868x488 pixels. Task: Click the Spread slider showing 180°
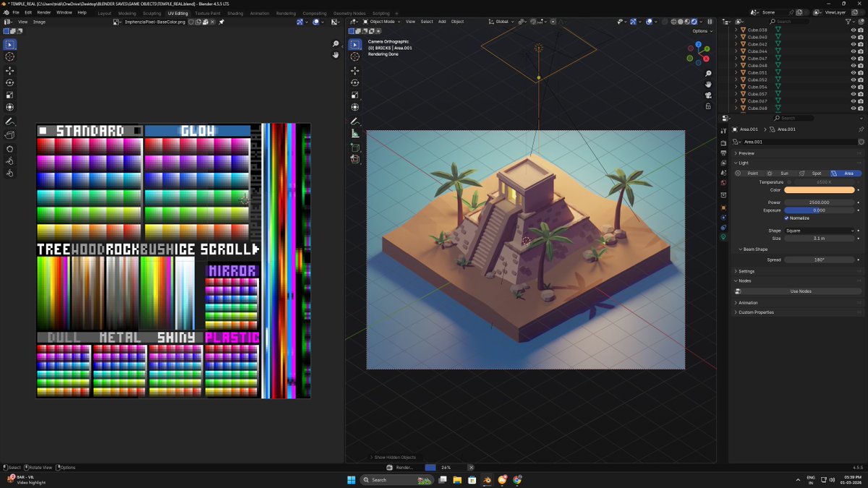coord(820,260)
